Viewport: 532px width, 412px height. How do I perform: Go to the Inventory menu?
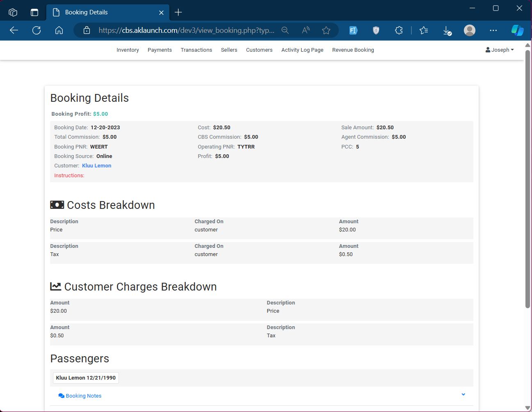point(128,50)
